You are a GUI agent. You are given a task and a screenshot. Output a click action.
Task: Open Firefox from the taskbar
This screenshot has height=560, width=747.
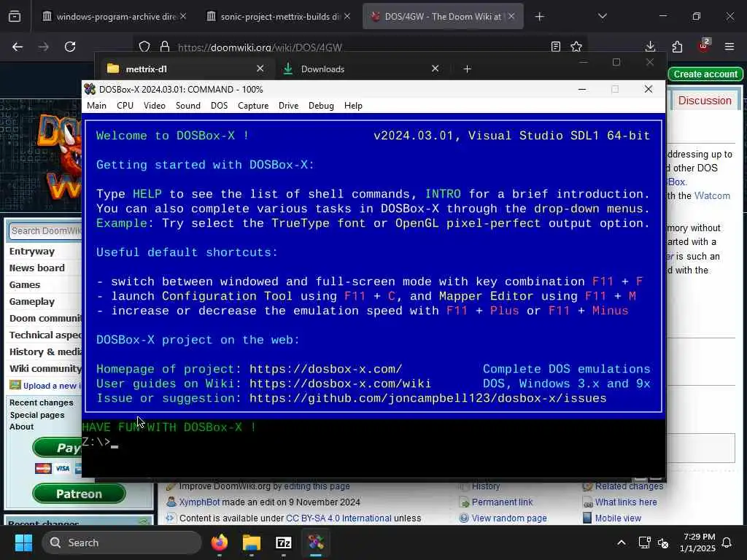[x=220, y=542]
